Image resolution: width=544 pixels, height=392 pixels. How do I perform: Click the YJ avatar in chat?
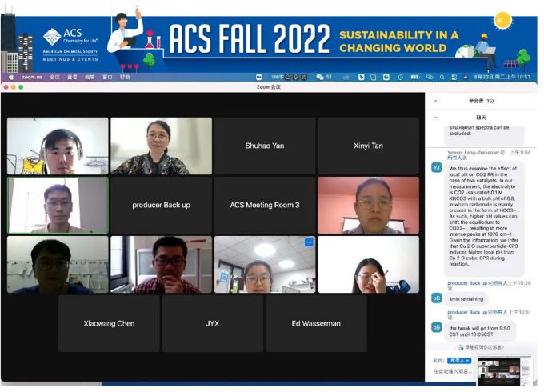436,166
